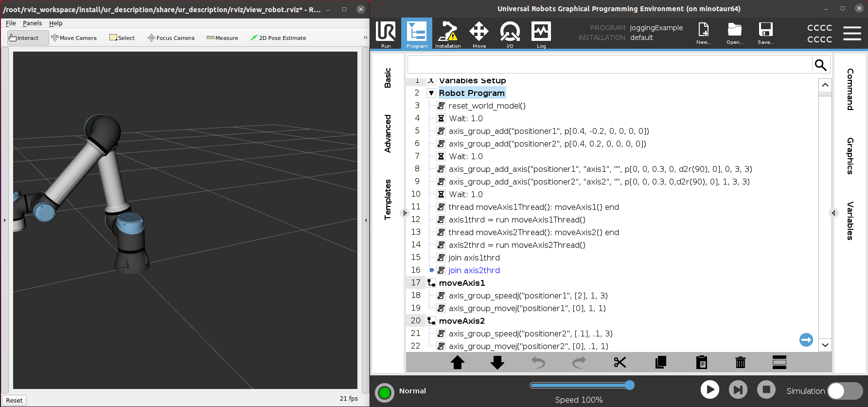Image resolution: width=868 pixels, height=407 pixels.
Task: Click the Save program icon
Action: tap(765, 33)
